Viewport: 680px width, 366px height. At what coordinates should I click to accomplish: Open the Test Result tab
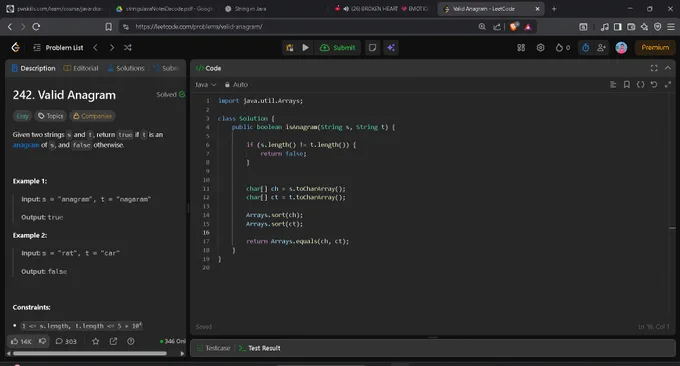point(259,348)
